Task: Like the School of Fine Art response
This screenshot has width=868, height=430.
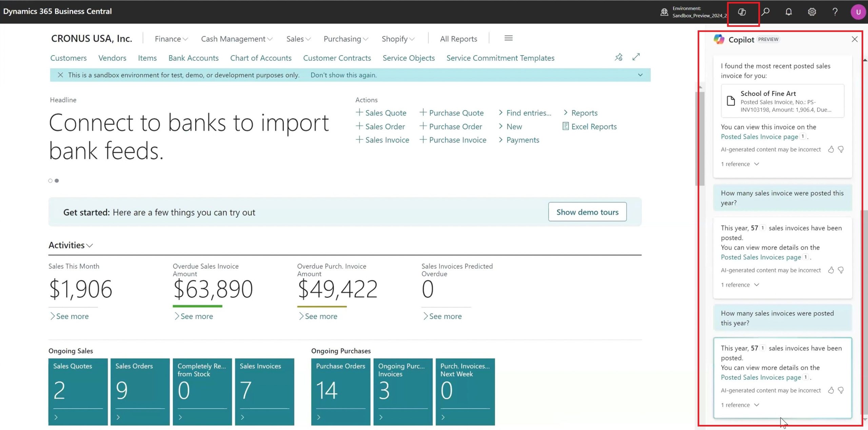Action: tap(831, 149)
